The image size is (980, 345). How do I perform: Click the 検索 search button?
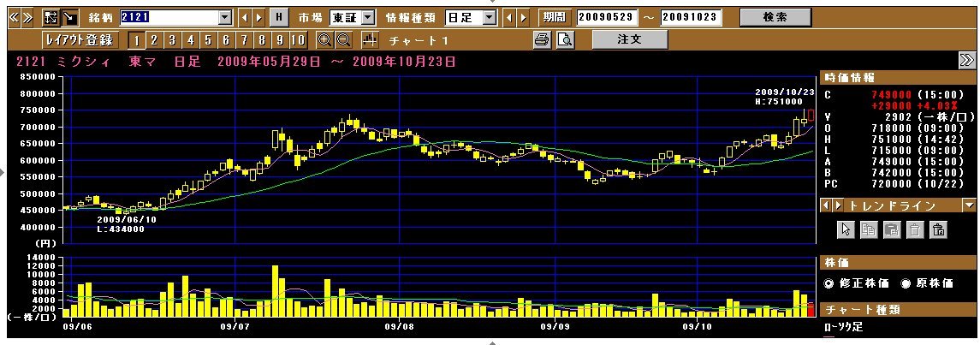[775, 17]
